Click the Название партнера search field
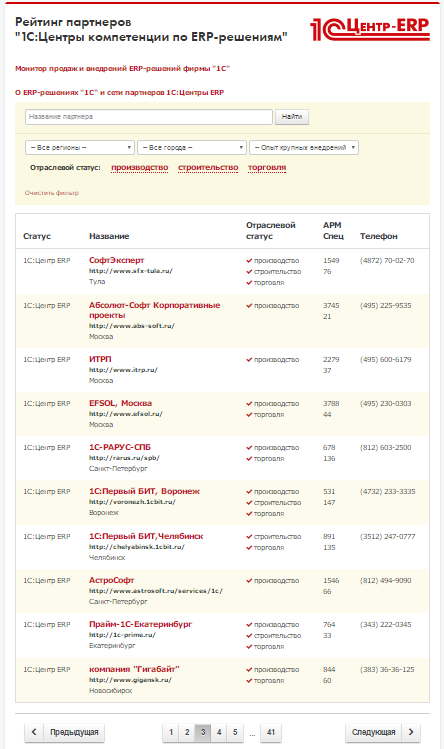 click(x=149, y=117)
